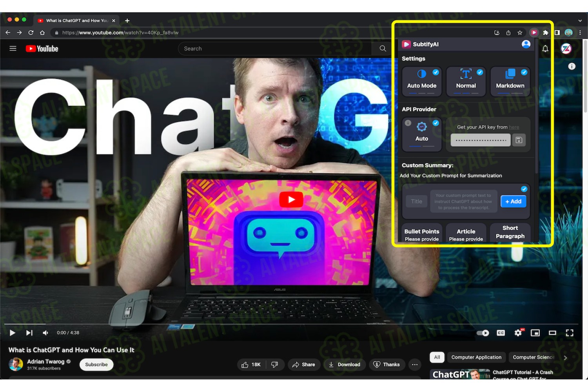Click the browser forward arrow

click(x=19, y=33)
